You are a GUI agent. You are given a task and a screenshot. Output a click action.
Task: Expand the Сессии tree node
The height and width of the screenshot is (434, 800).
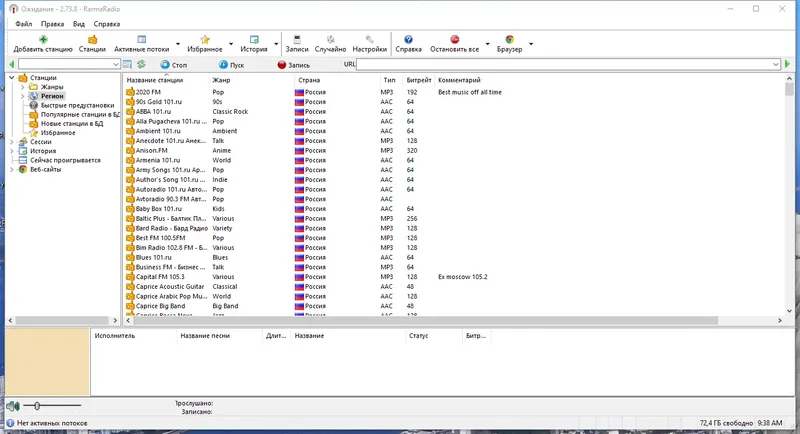[x=12, y=142]
